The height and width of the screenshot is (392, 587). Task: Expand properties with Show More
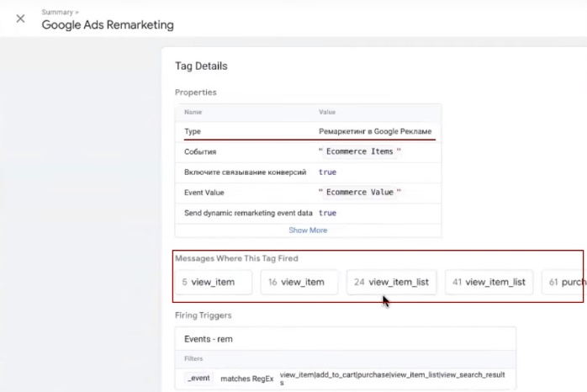click(308, 230)
